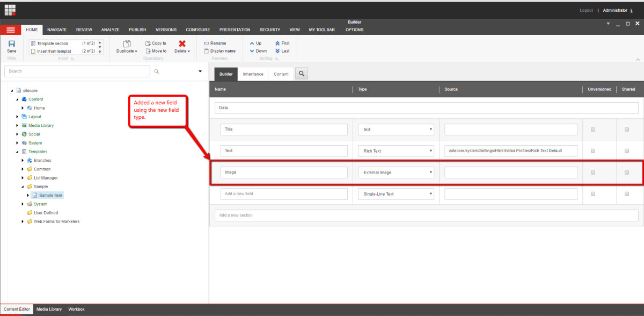
Task: Click the Sitecore launchpad grid icon
Action: 10,10
